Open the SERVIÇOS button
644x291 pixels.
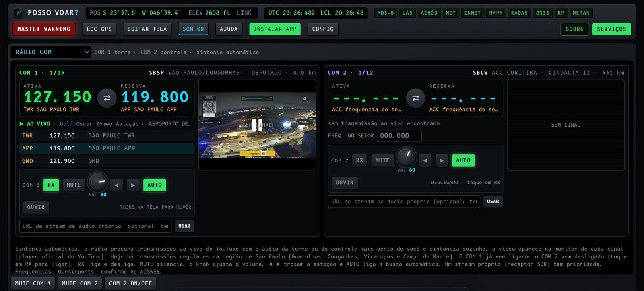612,29
